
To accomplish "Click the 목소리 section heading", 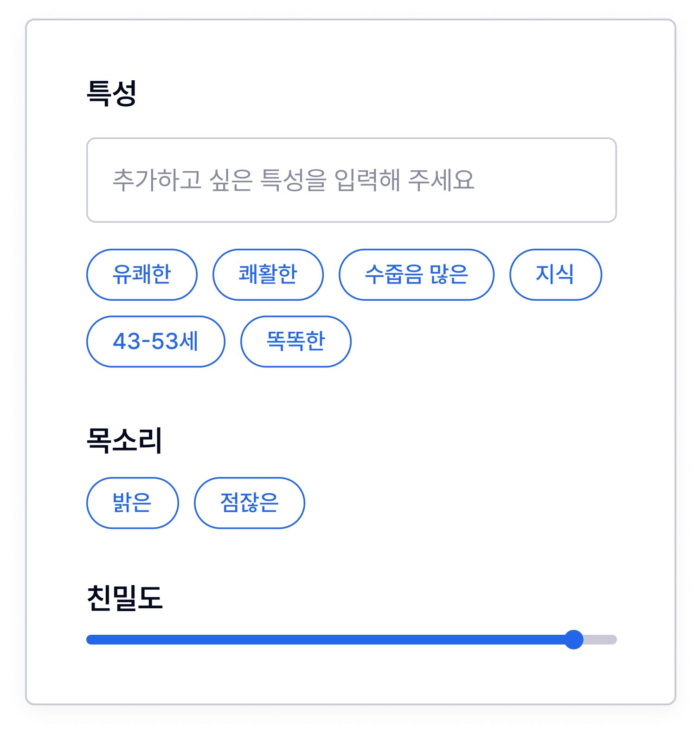I will click(124, 440).
